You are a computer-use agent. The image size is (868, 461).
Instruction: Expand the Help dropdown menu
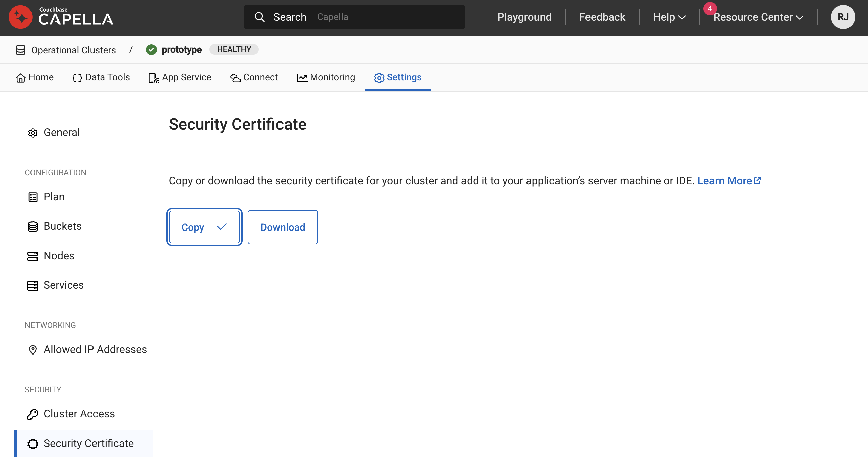coord(669,17)
